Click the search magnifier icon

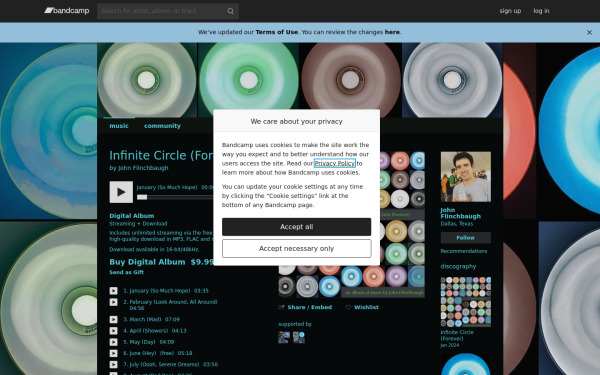tap(230, 11)
